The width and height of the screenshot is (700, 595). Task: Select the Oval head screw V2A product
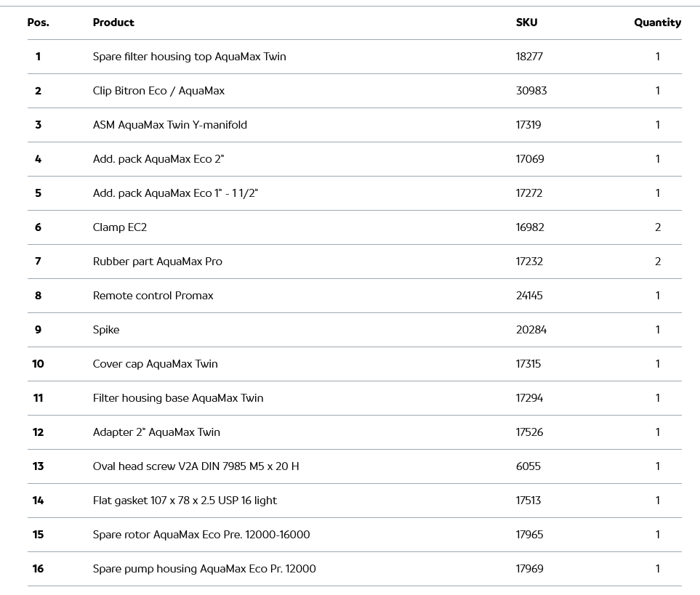point(196,466)
